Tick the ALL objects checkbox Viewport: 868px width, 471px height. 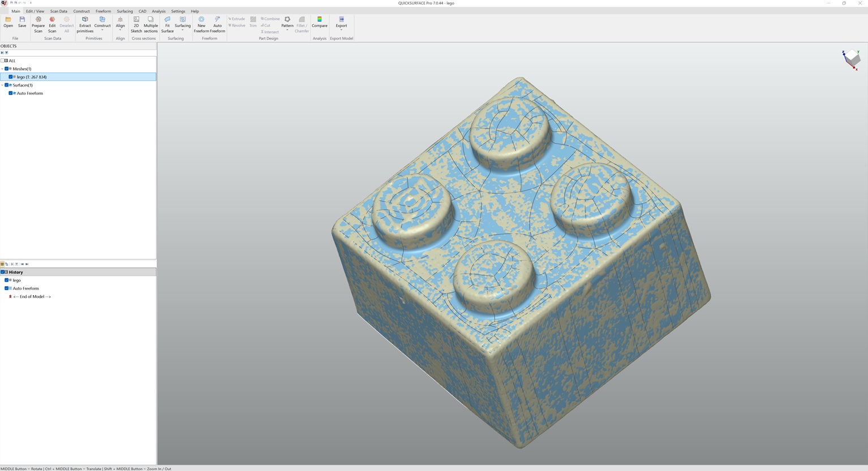3,61
